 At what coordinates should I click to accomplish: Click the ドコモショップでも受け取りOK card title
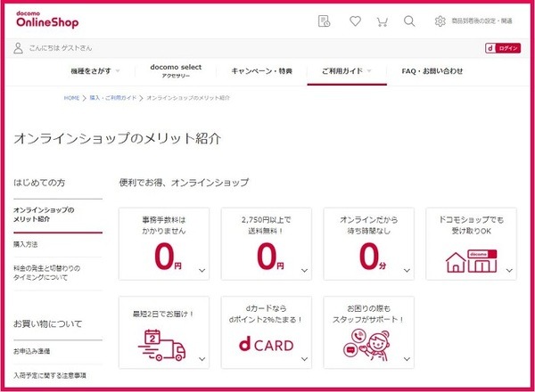[471, 225]
